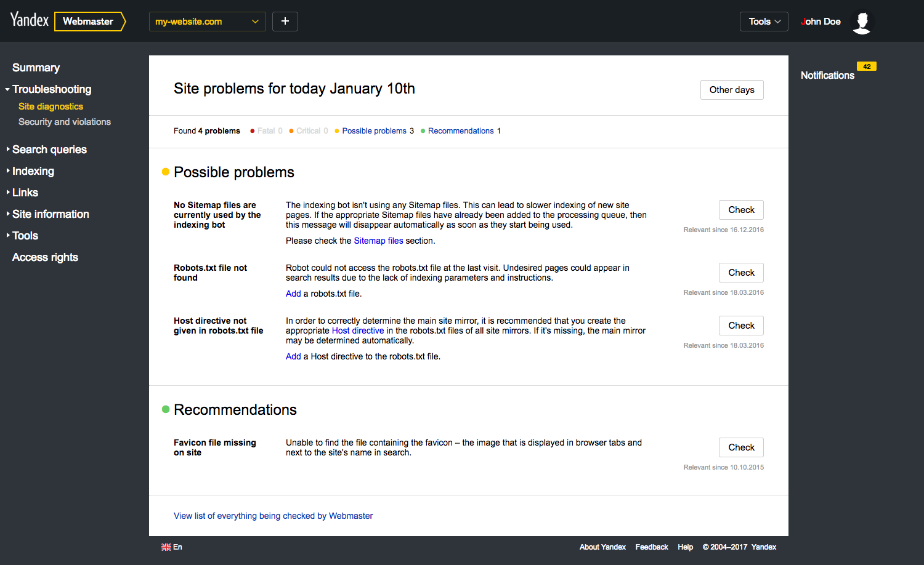The height and width of the screenshot is (565, 924).
Task: Open the John Doe profile avatar
Action: [x=862, y=21]
